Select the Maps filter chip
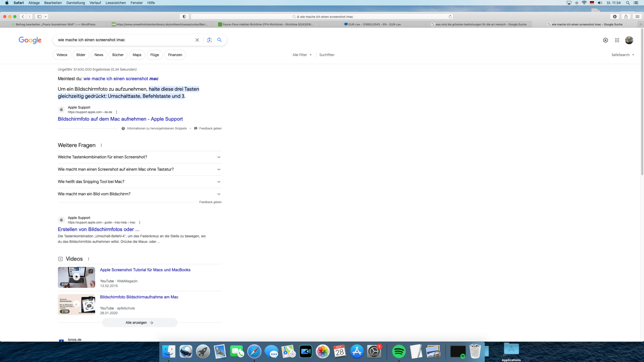Image resolution: width=644 pixels, height=362 pixels. (x=137, y=55)
